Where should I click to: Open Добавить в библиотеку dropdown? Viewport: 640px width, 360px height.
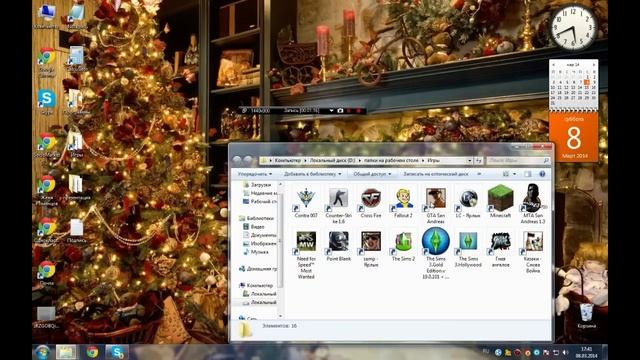[x=313, y=174]
